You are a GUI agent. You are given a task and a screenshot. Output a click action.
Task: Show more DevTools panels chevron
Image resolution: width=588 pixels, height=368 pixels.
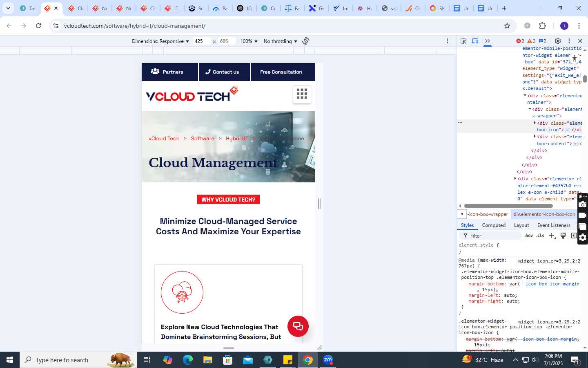click(487, 41)
